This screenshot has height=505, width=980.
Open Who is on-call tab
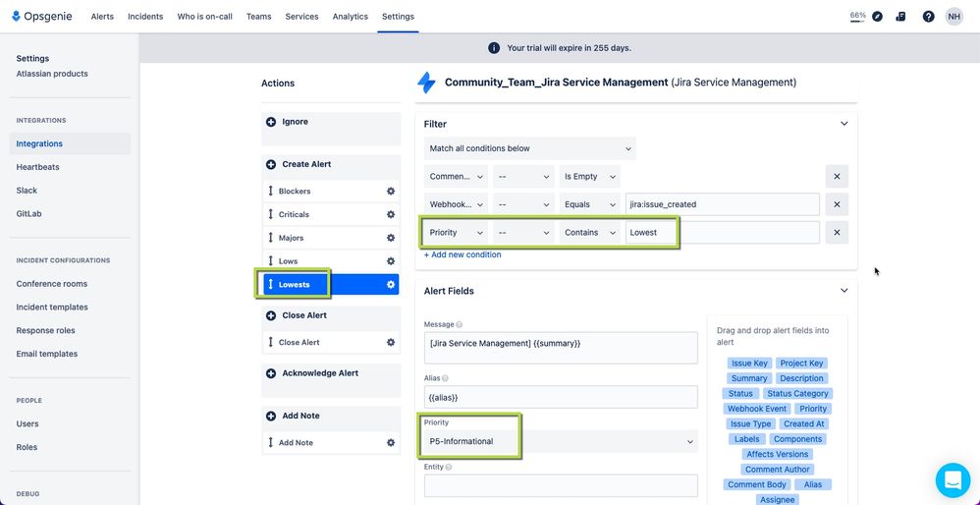tap(204, 17)
